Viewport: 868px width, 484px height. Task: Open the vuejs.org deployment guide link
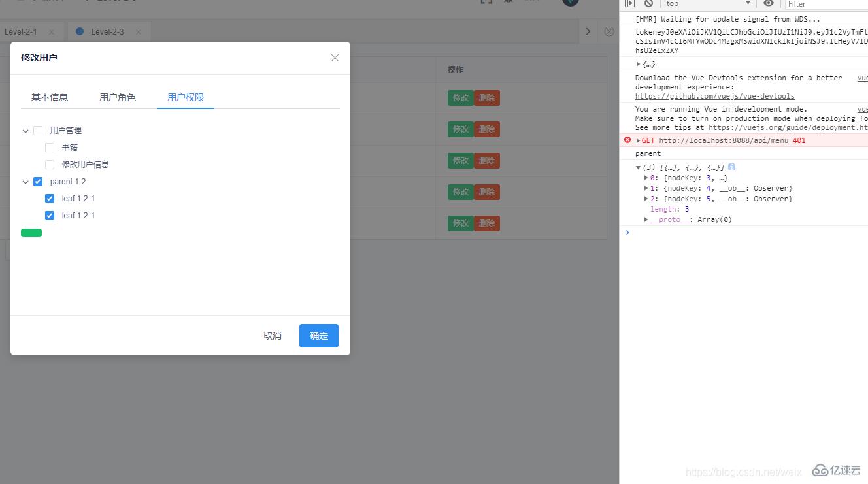(788, 127)
